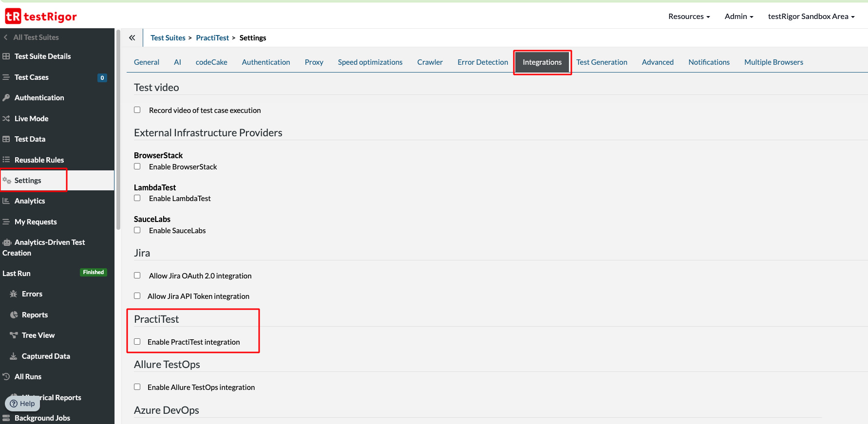868x424 pixels.
Task: Check the Enable BrowserStack checkbox
Action: (137, 166)
